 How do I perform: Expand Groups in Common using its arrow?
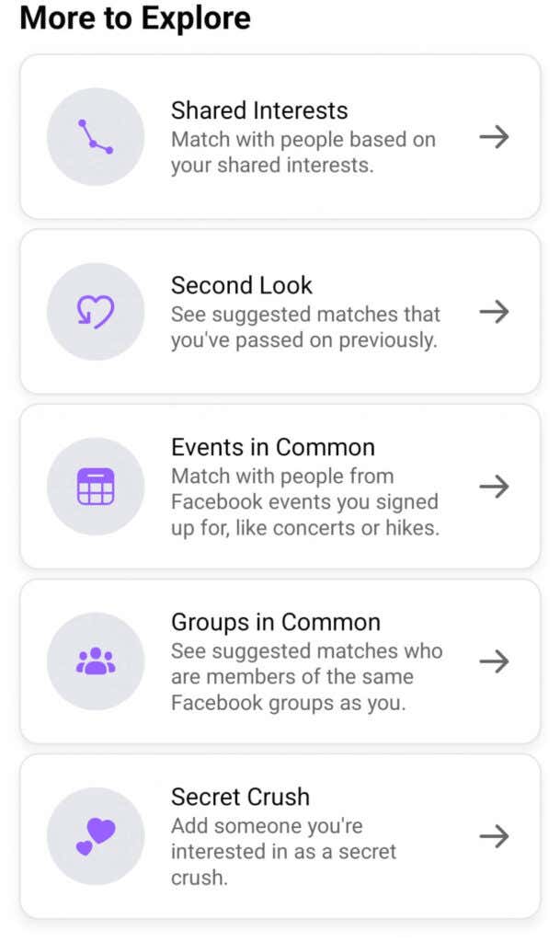(x=495, y=661)
